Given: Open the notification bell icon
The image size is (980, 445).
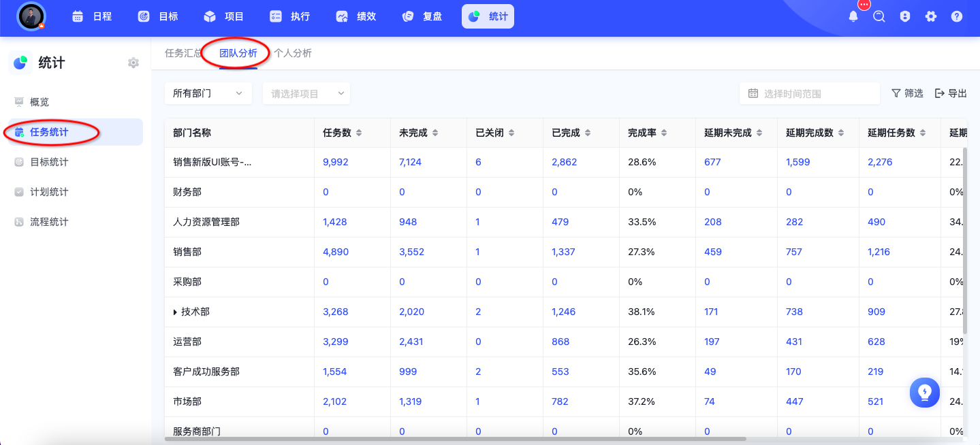Looking at the screenshot, I should [853, 16].
